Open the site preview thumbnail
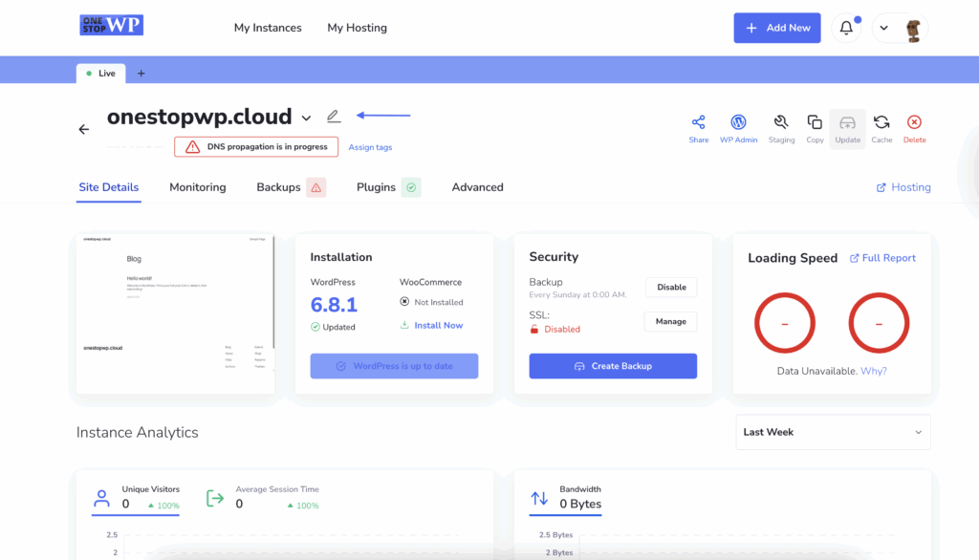The height and width of the screenshot is (560, 979). [x=176, y=314]
